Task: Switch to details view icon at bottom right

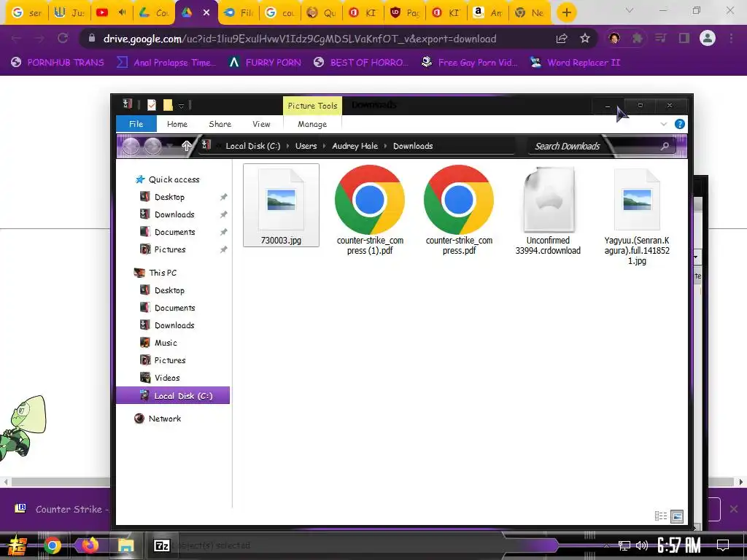Action: [661, 516]
